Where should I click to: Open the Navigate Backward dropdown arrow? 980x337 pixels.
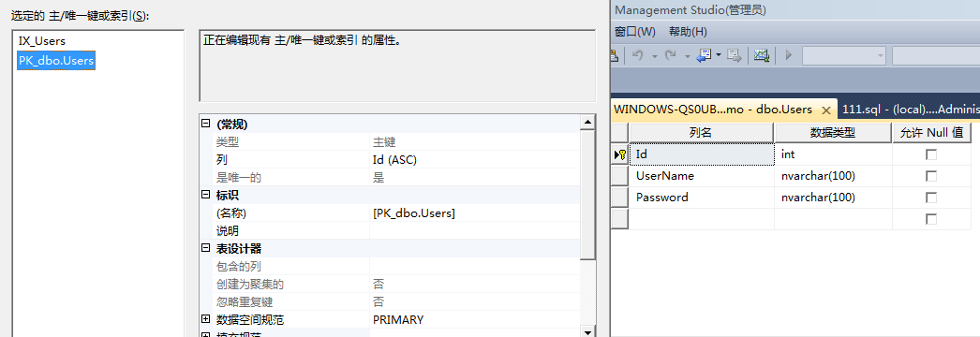click(719, 55)
